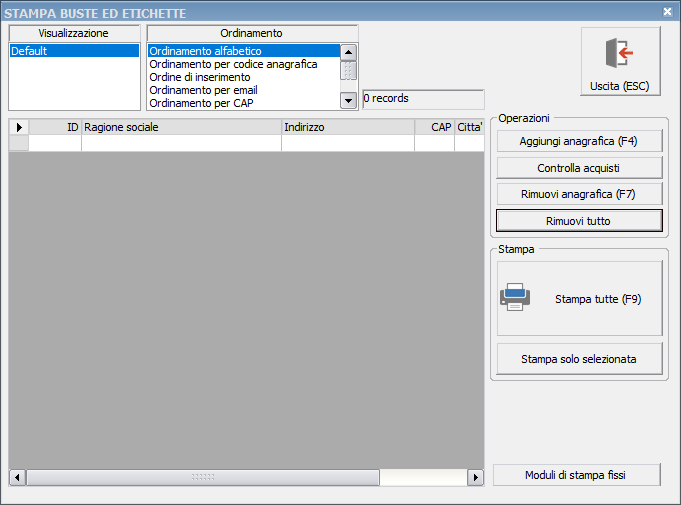Click the CAP column header
This screenshot has height=505, width=681.
click(x=434, y=127)
